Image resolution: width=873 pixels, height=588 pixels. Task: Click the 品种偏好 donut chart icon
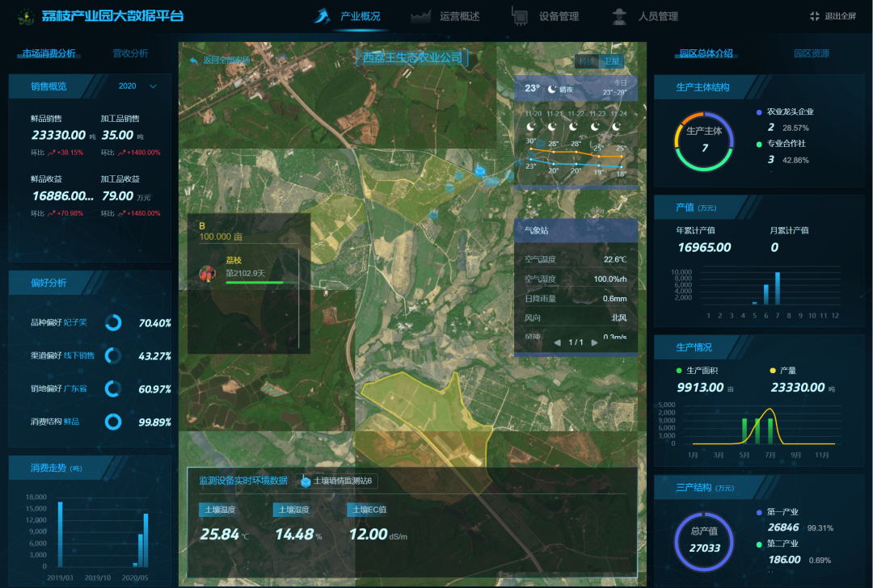113,323
